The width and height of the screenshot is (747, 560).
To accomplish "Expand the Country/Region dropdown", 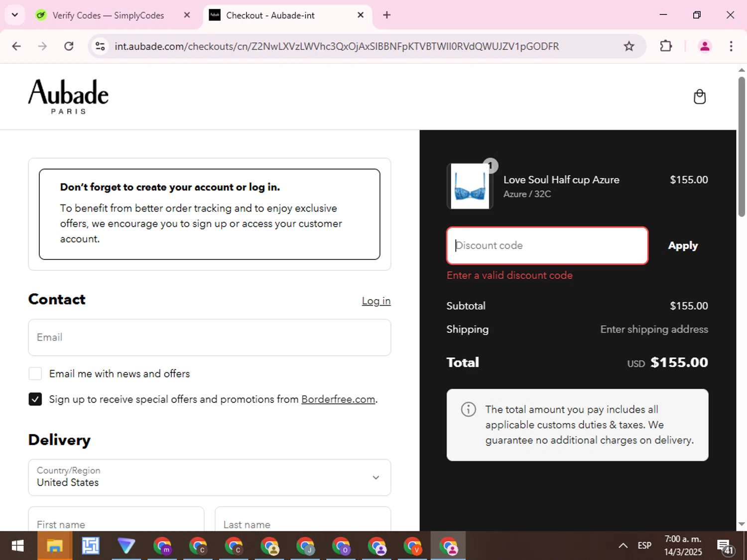I will coord(210,477).
